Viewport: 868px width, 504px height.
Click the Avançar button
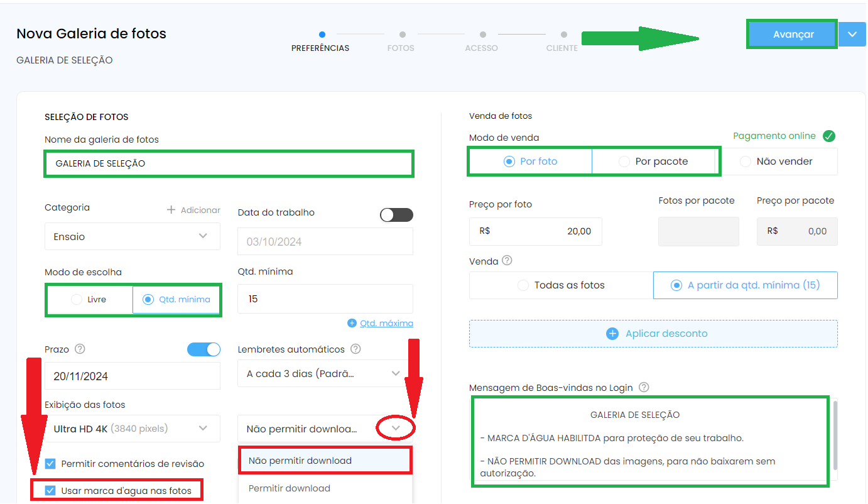[793, 35]
